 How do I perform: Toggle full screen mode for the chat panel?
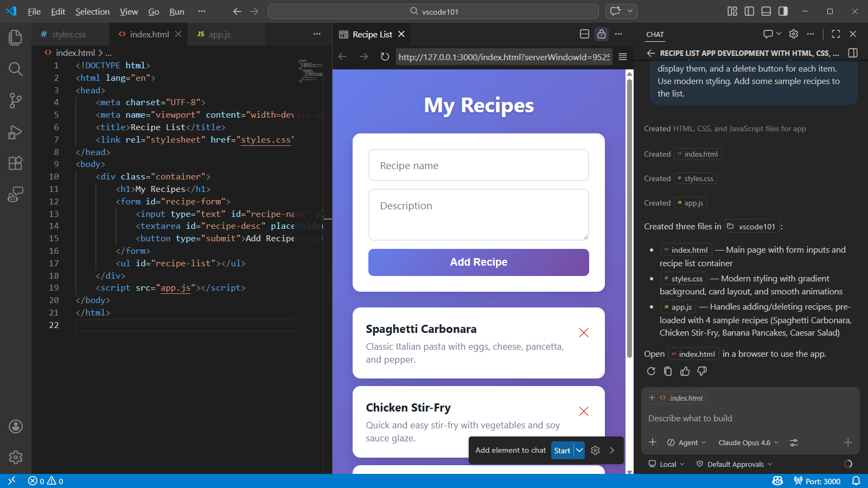coord(835,34)
